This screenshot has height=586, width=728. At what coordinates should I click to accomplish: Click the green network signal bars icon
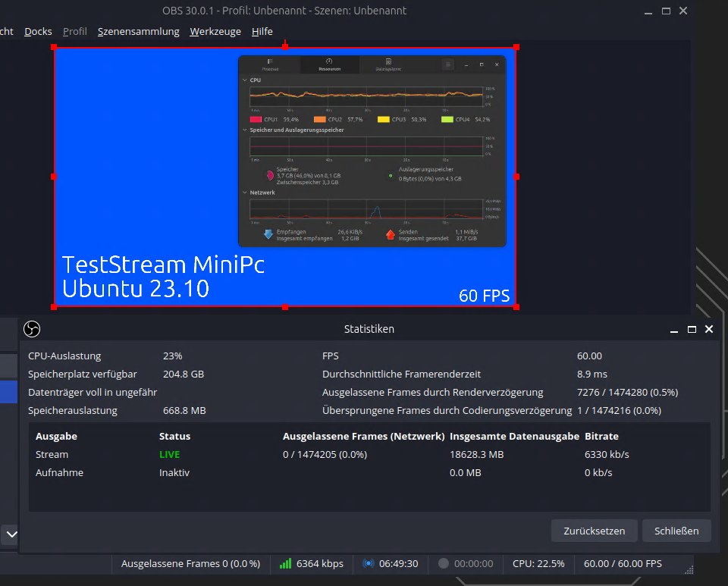(286, 563)
